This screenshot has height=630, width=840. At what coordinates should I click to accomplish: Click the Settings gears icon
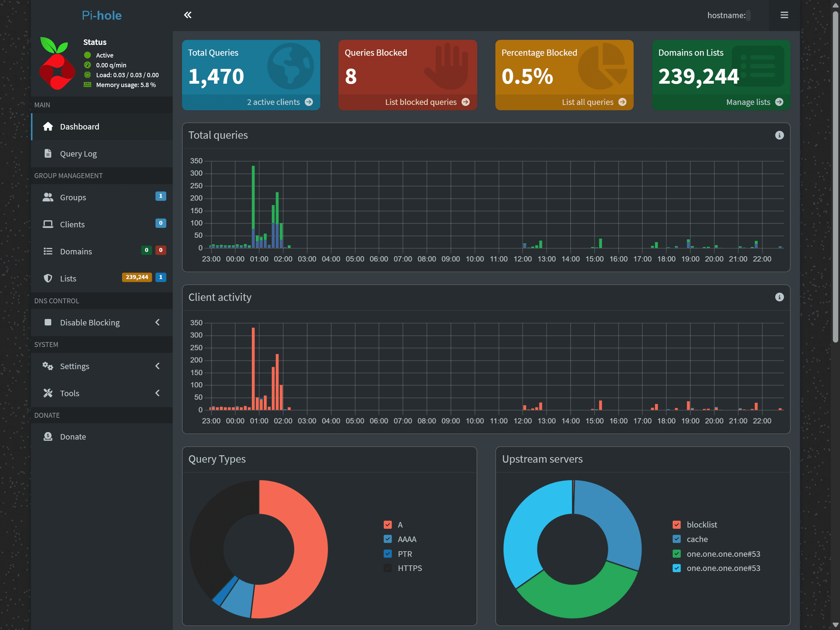click(48, 366)
